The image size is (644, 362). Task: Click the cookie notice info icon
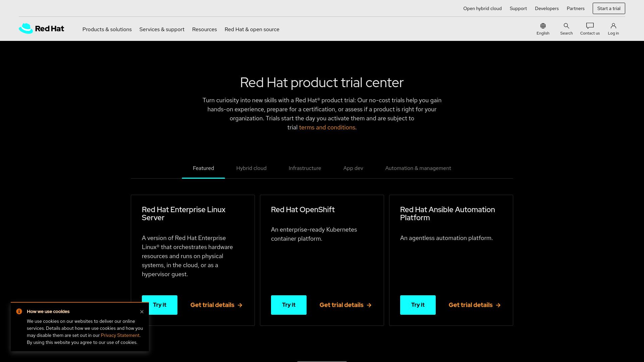[x=19, y=311]
